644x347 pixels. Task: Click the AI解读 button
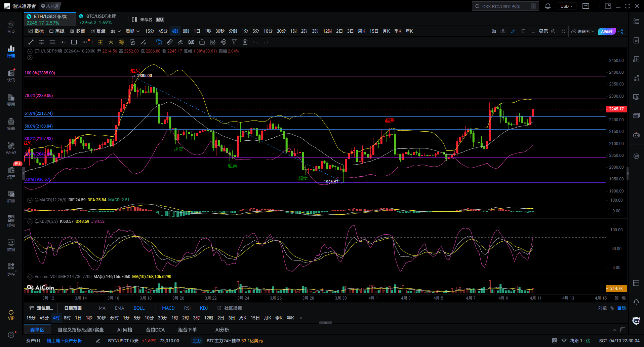(x=607, y=31)
